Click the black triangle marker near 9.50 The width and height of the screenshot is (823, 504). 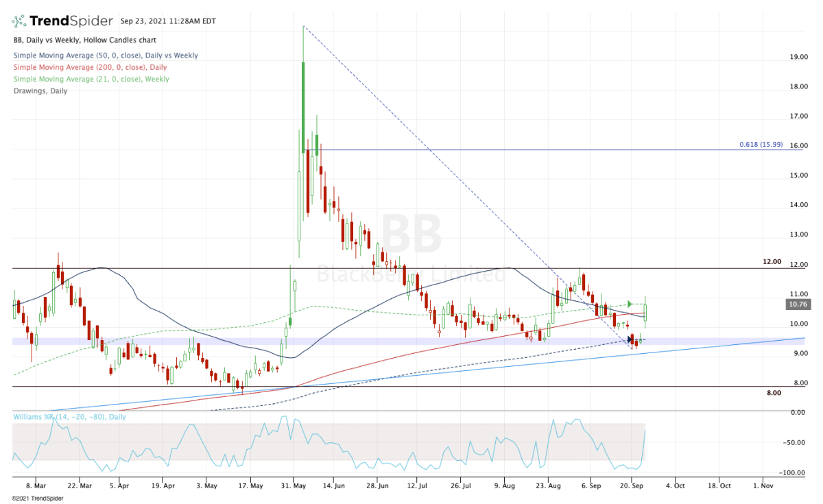[631, 339]
